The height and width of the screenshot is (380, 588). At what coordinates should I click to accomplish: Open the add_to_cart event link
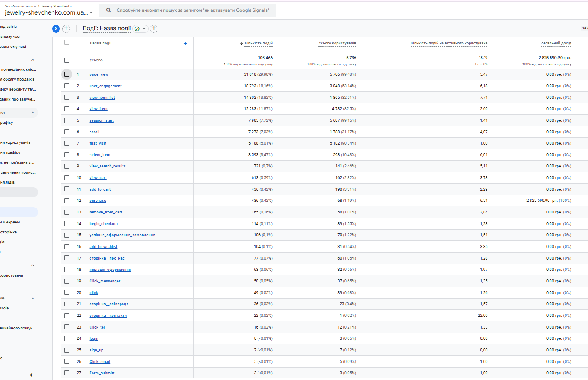100,189
